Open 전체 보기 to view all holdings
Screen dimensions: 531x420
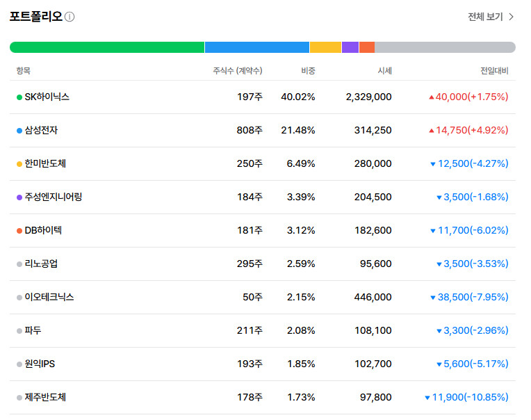click(x=491, y=17)
